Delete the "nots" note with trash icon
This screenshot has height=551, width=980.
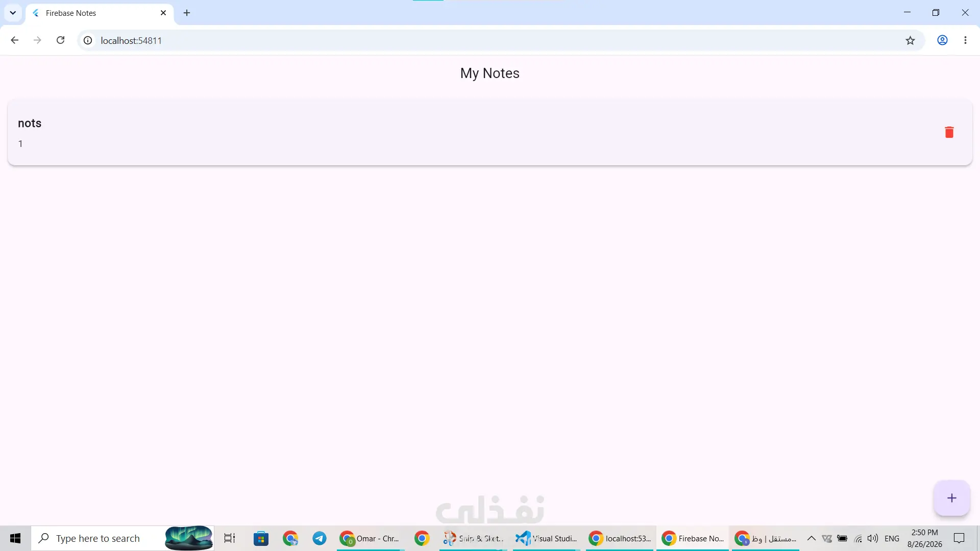pyautogui.click(x=949, y=132)
